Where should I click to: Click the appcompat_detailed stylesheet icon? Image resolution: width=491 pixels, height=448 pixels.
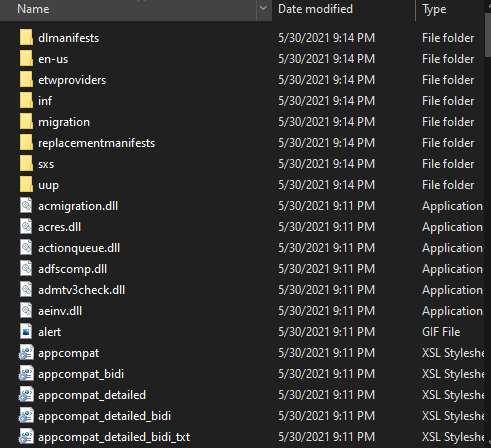(26, 394)
